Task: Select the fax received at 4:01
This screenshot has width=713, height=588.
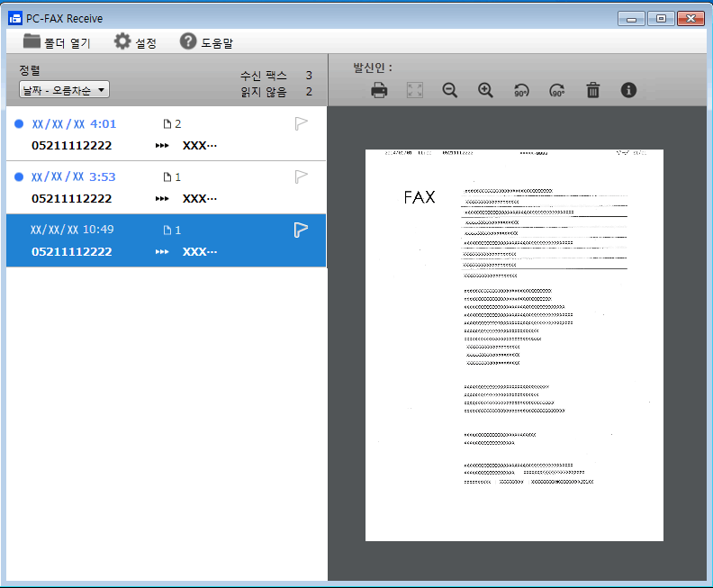Action: coord(166,133)
